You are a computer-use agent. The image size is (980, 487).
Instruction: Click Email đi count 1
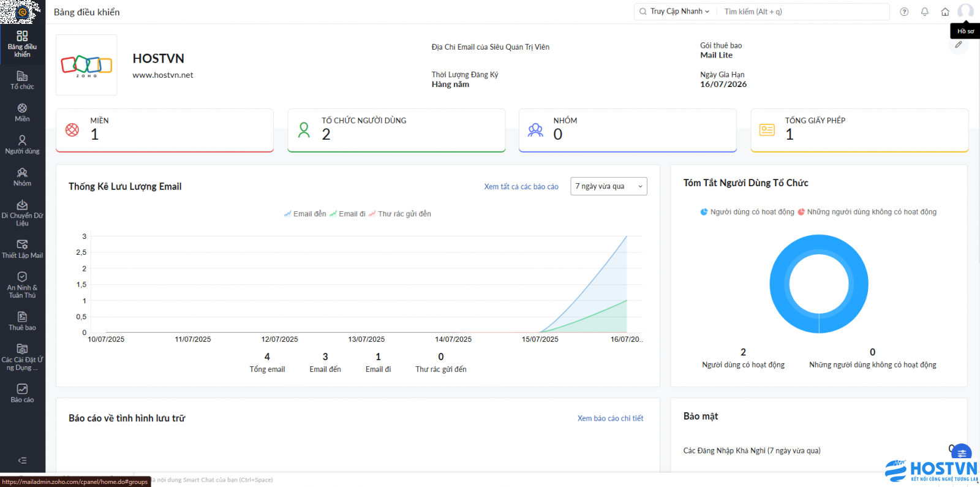point(378,357)
